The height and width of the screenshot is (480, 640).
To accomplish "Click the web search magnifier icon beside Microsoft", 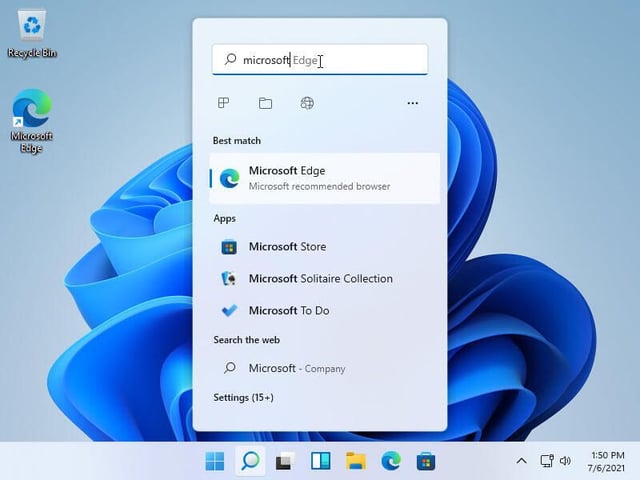I will point(230,368).
